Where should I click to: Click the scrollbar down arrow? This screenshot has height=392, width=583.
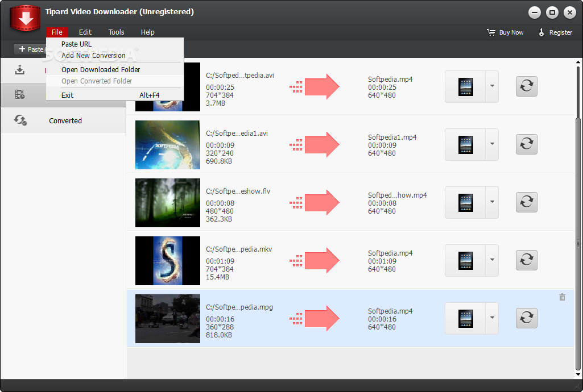(578, 374)
